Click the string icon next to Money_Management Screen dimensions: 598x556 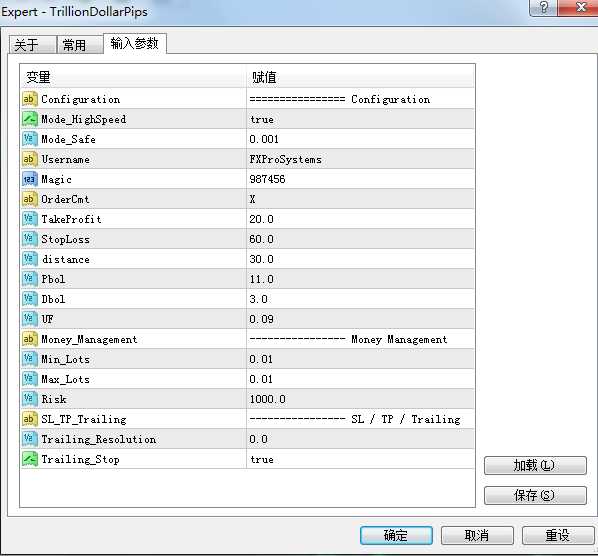[30, 339]
